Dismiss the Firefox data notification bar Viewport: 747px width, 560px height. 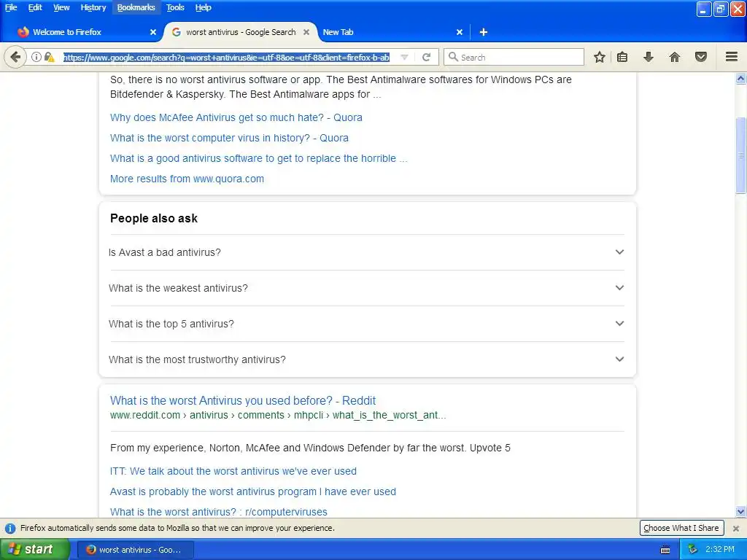click(x=736, y=529)
